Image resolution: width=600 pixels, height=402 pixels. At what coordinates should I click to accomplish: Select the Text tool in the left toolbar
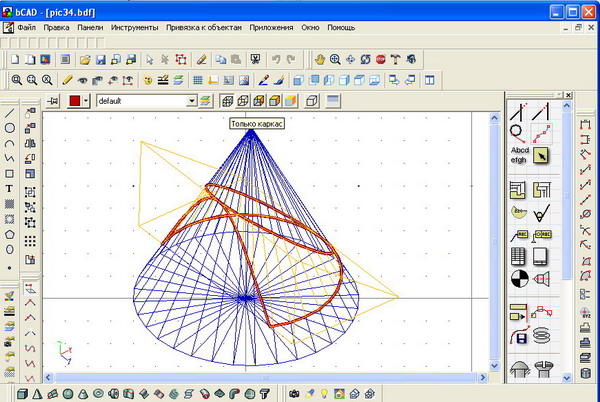[x=10, y=188]
